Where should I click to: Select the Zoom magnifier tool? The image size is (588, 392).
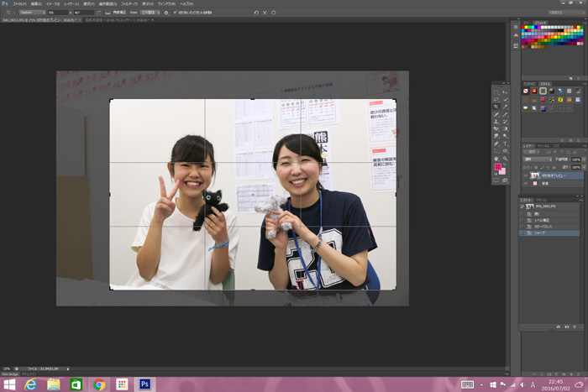505,158
